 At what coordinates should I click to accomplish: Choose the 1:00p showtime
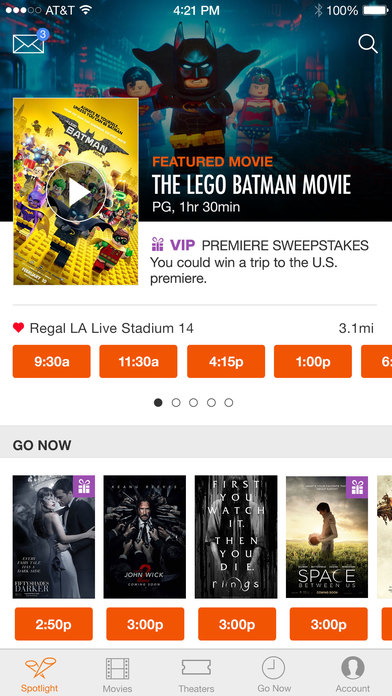[x=313, y=361]
